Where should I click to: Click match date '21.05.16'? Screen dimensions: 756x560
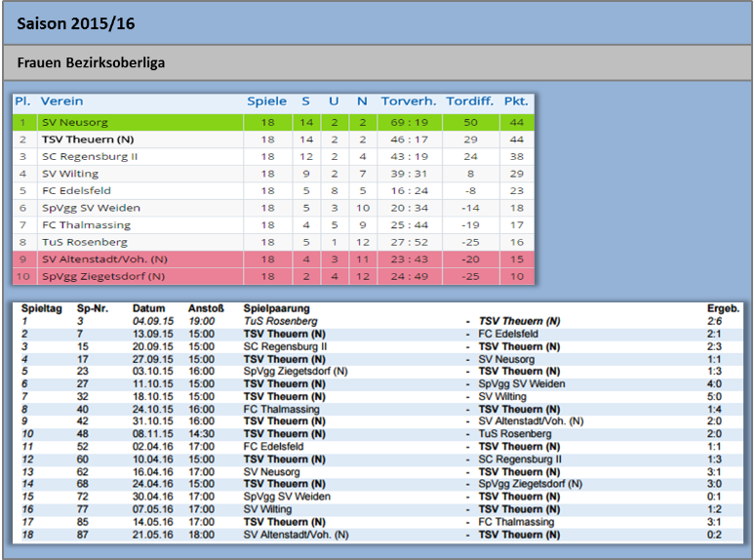pos(153,535)
